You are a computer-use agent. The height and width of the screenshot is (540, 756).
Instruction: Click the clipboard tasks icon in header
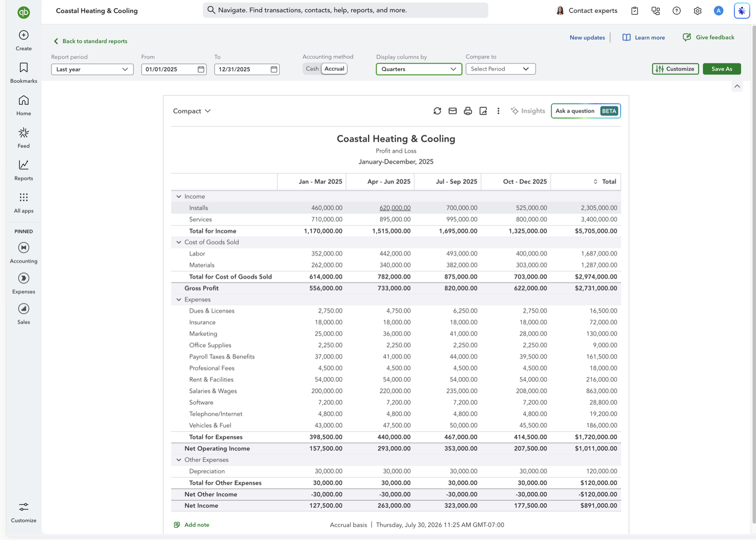(635, 11)
